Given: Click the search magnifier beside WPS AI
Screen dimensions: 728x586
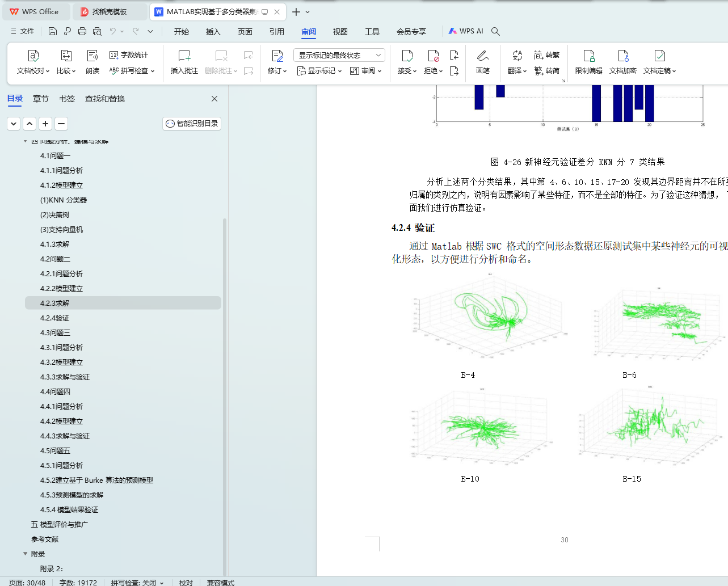Looking at the screenshot, I should [x=495, y=31].
